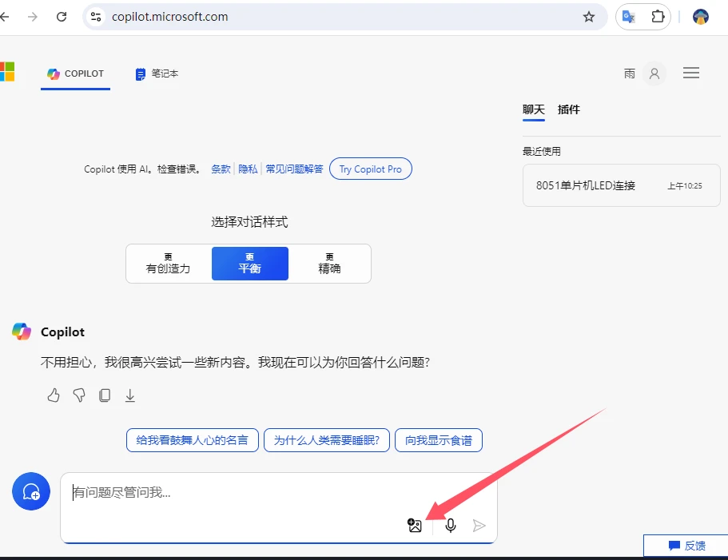Send the message with the arrow icon
This screenshot has width=728, height=560.
(479, 525)
